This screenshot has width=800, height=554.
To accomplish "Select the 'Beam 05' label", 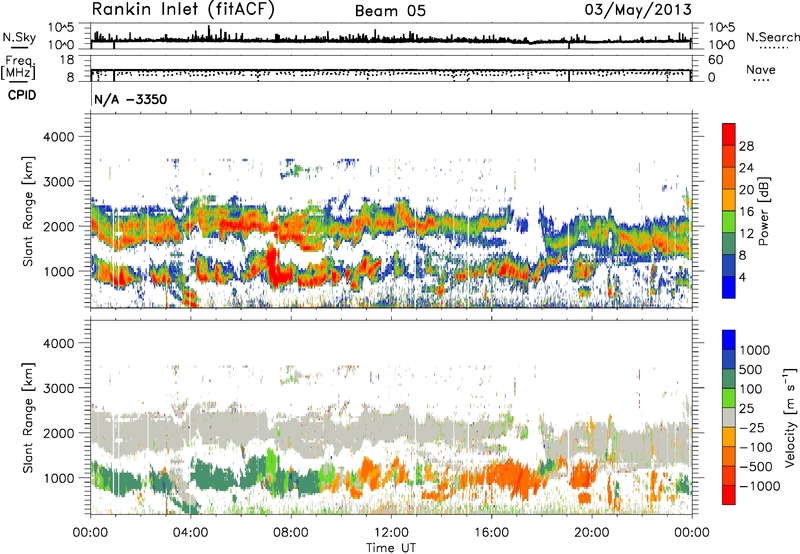I will pyautogui.click(x=390, y=11).
